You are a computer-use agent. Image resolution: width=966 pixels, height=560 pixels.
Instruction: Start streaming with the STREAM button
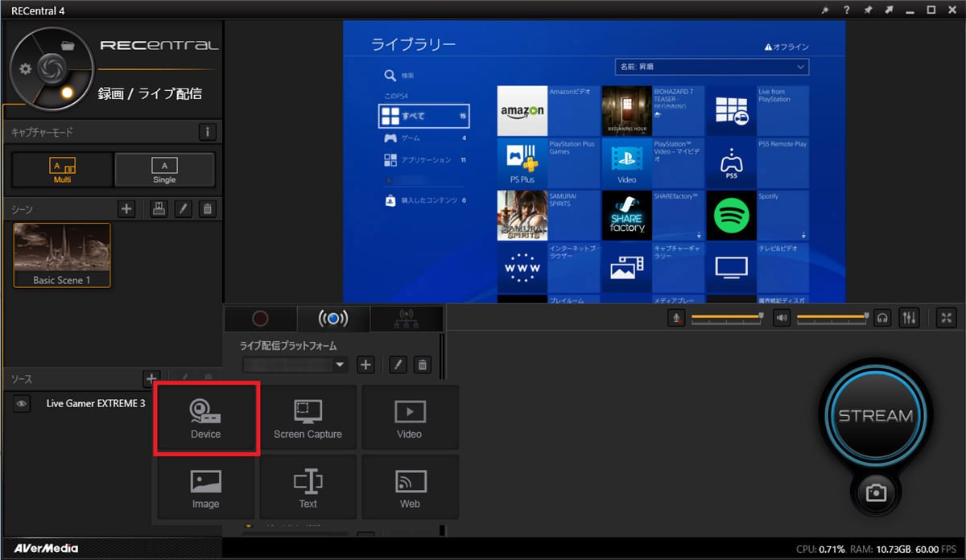(876, 416)
